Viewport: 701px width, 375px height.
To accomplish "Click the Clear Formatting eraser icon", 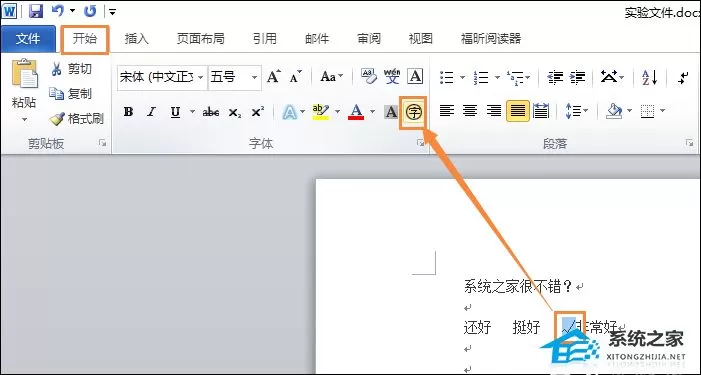I will 369,77.
